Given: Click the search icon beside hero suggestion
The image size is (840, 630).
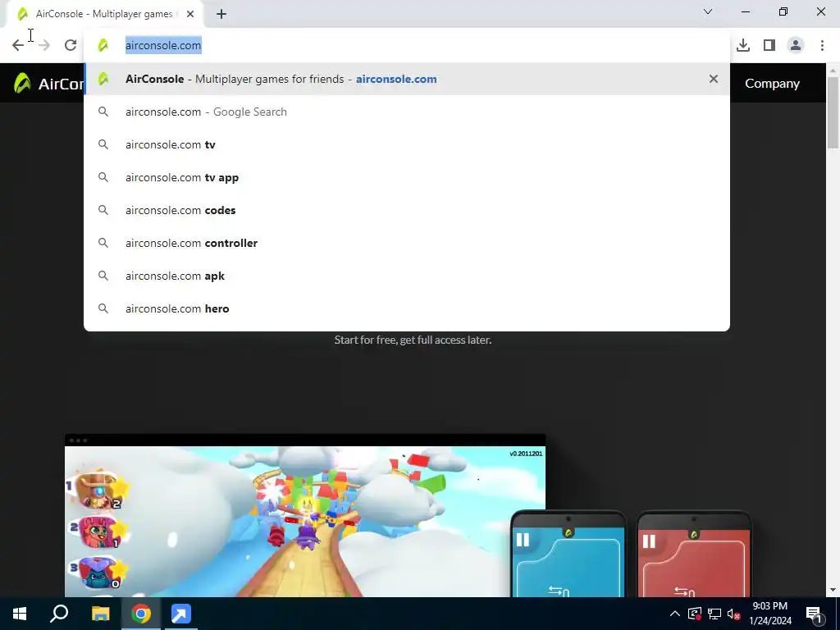Looking at the screenshot, I should click(x=103, y=308).
